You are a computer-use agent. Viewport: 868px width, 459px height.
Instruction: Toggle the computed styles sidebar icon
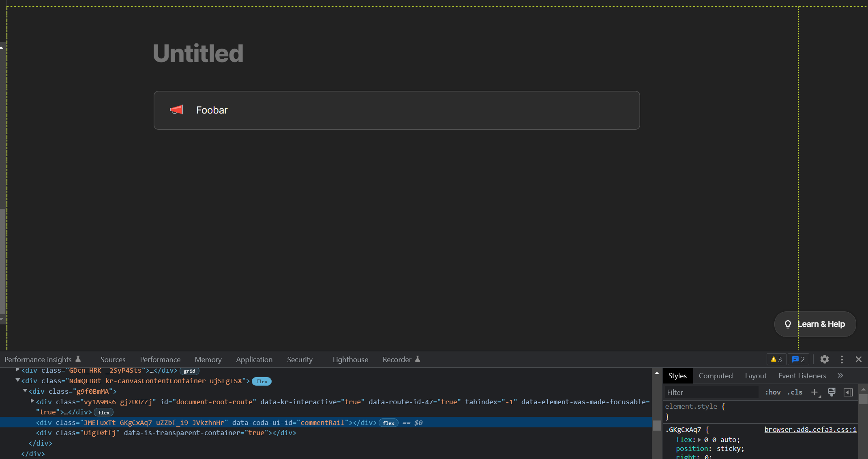[848, 392]
